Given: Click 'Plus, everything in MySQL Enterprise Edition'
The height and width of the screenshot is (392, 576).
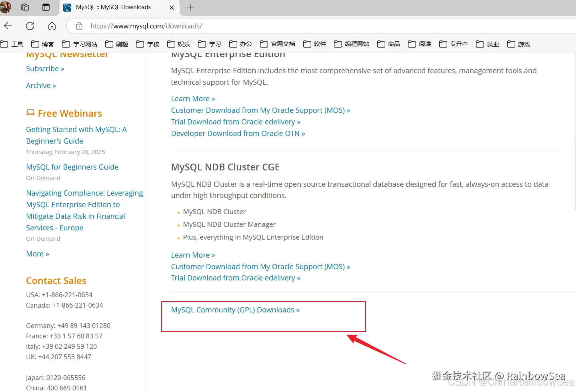Looking at the screenshot, I should pyautogui.click(x=253, y=238).
